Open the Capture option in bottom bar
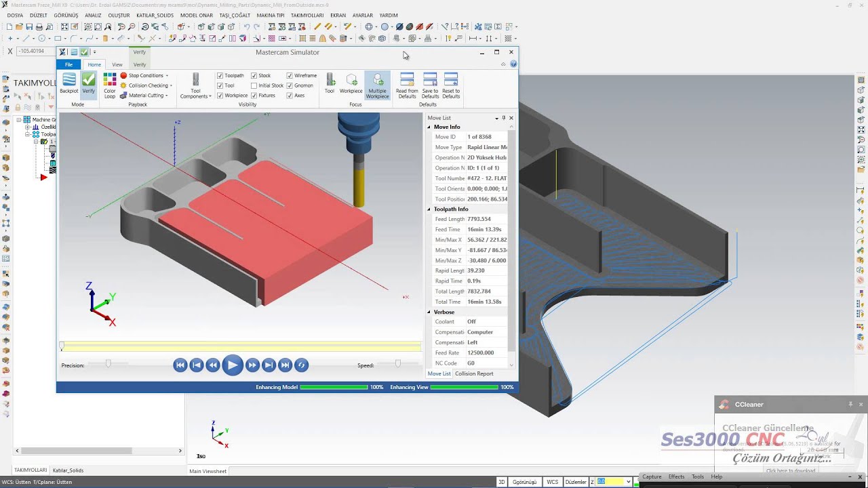This screenshot has width=868, height=488. [652, 476]
